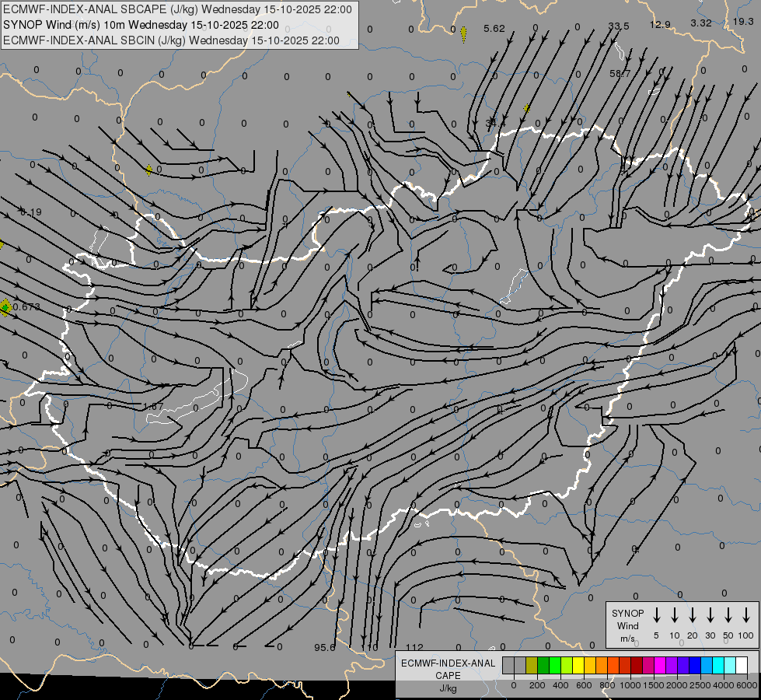Image resolution: width=761 pixels, height=700 pixels.
Task: Click the 100 m/s wind arrow in legend
Action: (x=746, y=614)
